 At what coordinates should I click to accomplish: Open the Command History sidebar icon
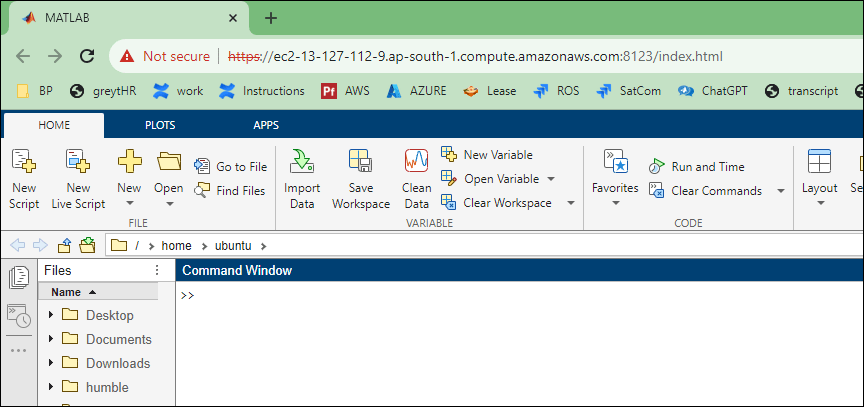click(19, 317)
